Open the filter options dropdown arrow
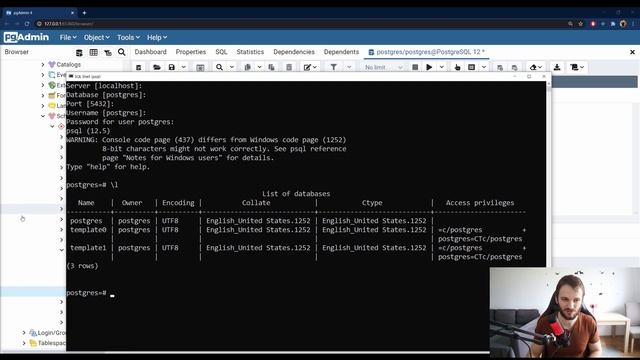Screen dimensions: 640x360 pyautogui.click(x=349, y=67)
